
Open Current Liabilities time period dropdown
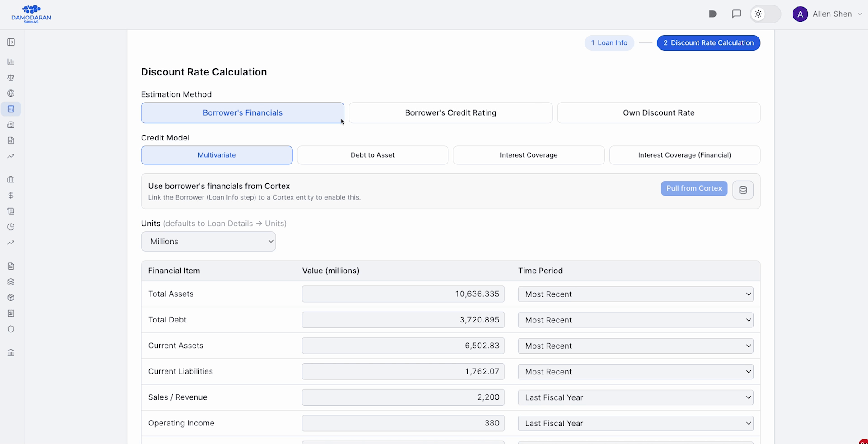pyautogui.click(x=636, y=372)
